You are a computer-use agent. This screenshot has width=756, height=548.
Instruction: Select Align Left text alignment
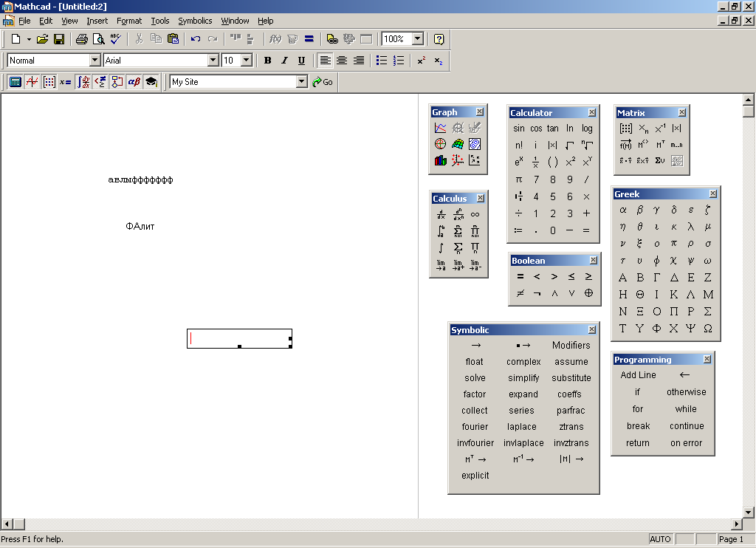point(326,61)
